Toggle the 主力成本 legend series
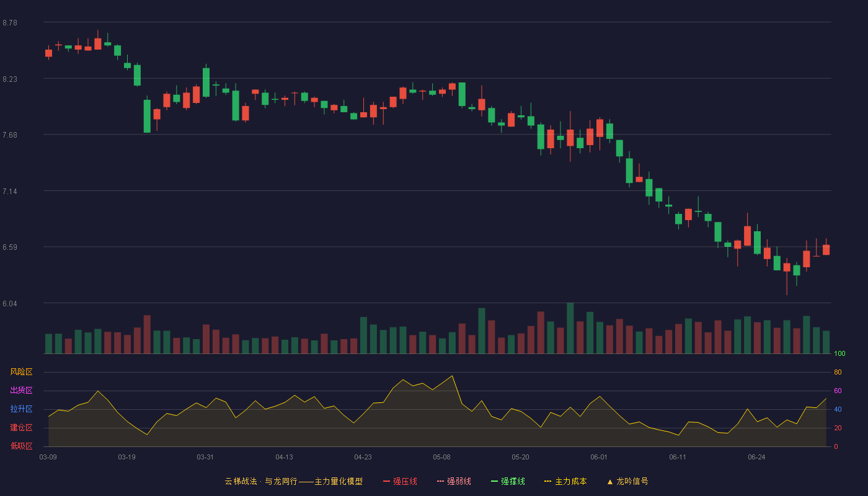This screenshot has width=868, height=496. (565, 481)
